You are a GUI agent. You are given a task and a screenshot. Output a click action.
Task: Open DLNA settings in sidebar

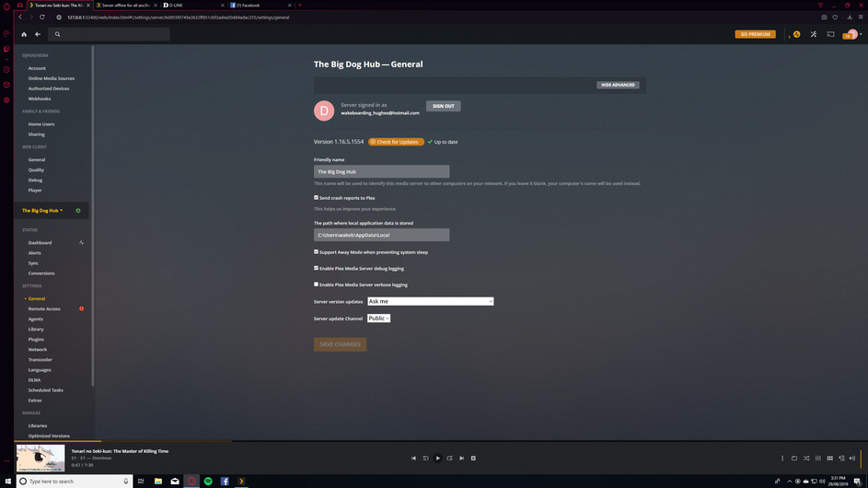point(34,380)
